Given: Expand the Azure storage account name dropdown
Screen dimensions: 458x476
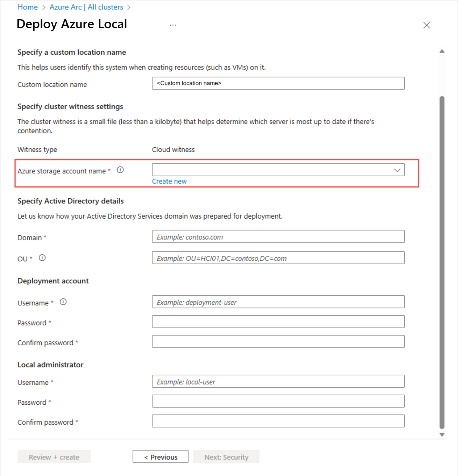Looking at the screenshot, I should tap(278, 170).
